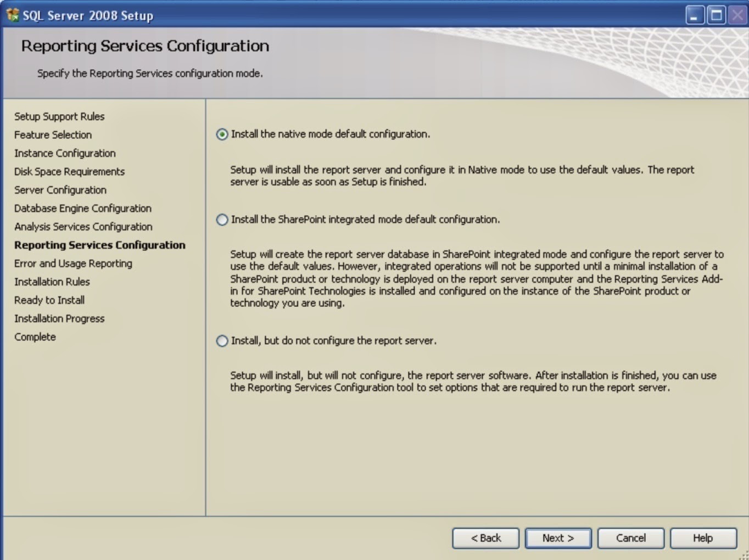749x560 pixels.
Task: Go to the Ready to Install step
Action: [x=49, y=300]
